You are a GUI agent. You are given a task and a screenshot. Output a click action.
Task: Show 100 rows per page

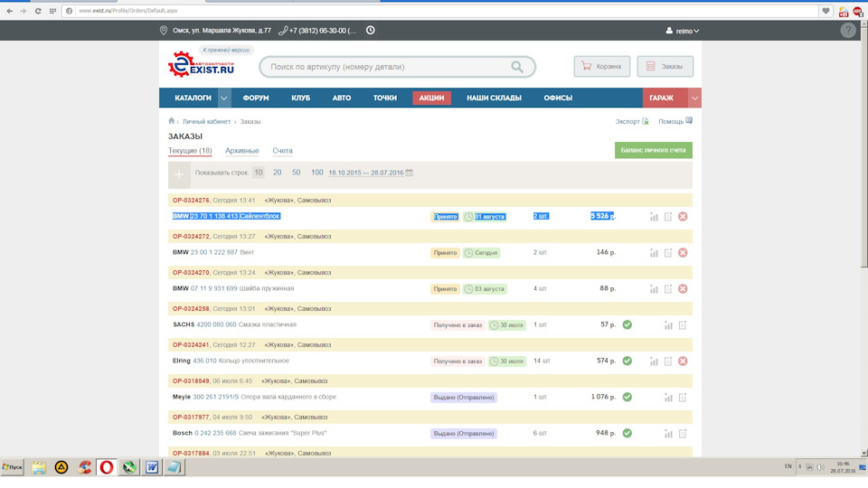pyautogui.click(x=316, y=173)
